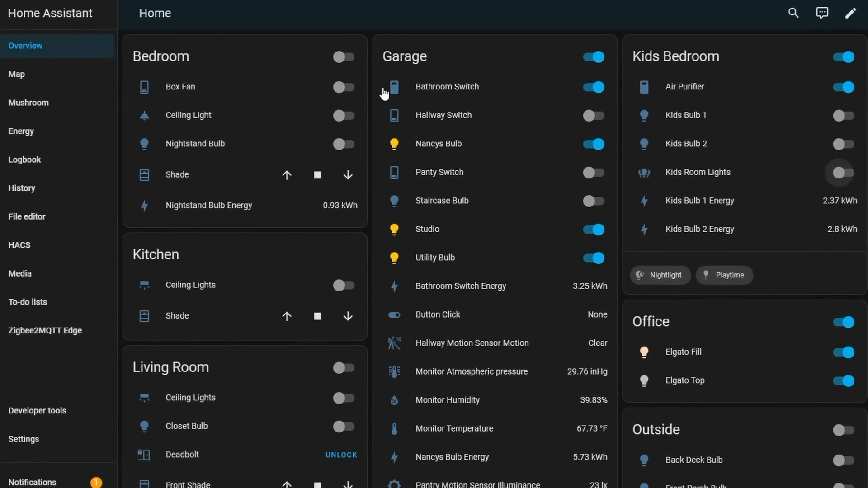Click the Hallway Motion Sensor Motion icon
The width and height of the screenshot is (868, 488).
[394, 343]
